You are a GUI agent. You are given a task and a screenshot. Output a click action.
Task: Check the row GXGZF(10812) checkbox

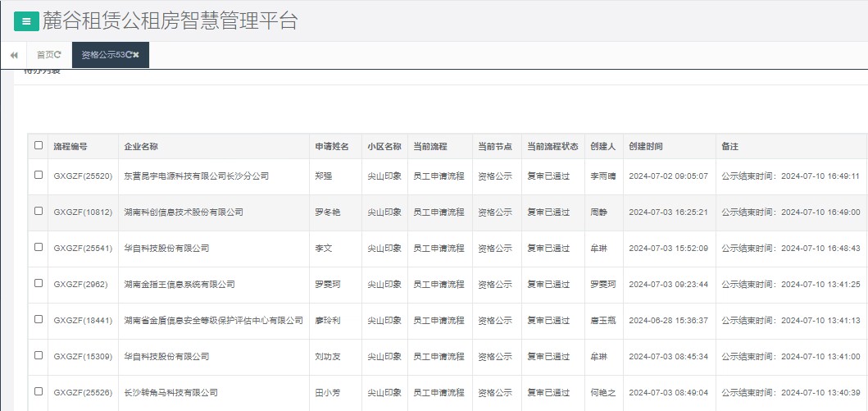pos(39,211)
